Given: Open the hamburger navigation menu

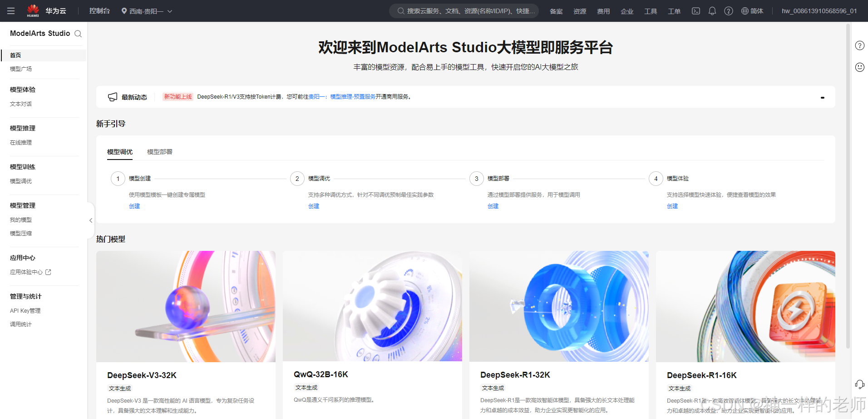Looking at the screenshot, I should [11, 11].
